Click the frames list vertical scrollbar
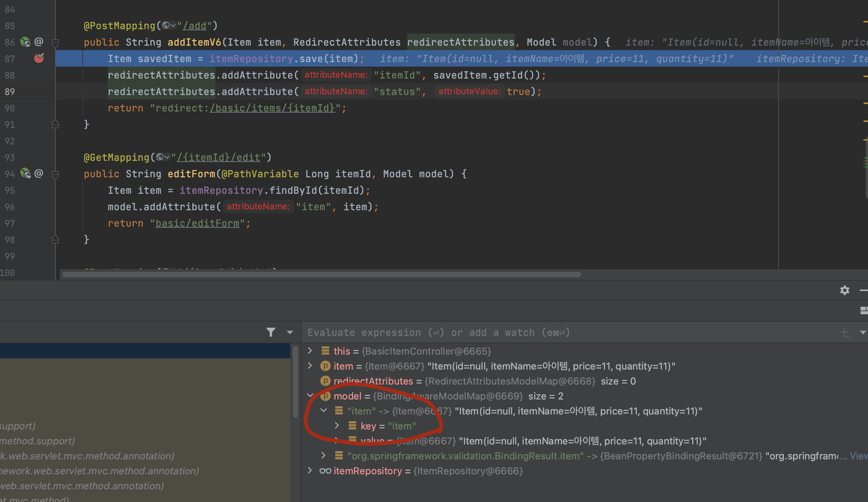Screen dimensions: 868x502 pos(296,382)
